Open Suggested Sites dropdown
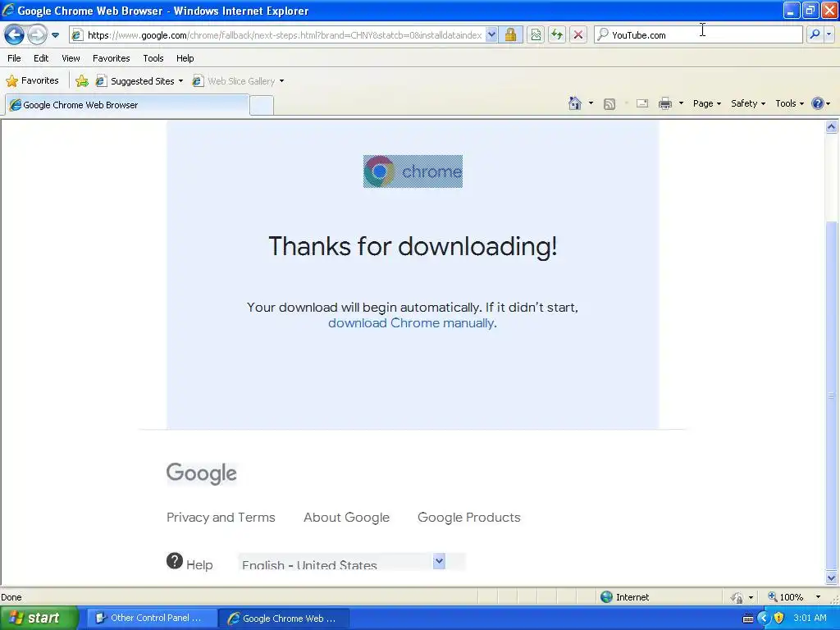The width and height of the screenshot is (840, 630). coord(139,81)
